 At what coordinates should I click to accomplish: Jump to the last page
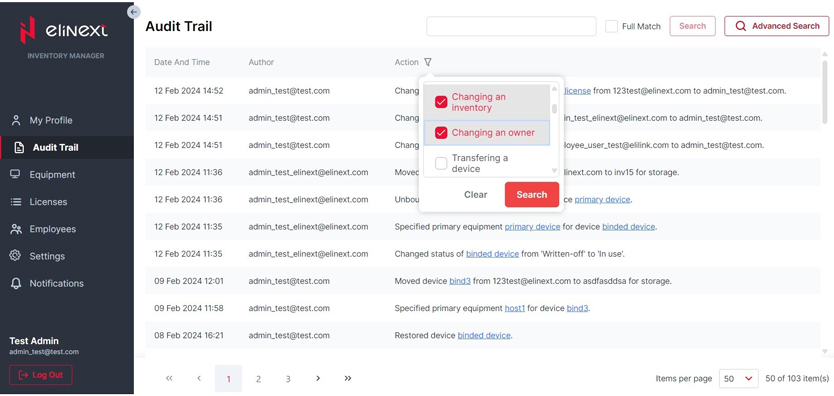point(348,378)
